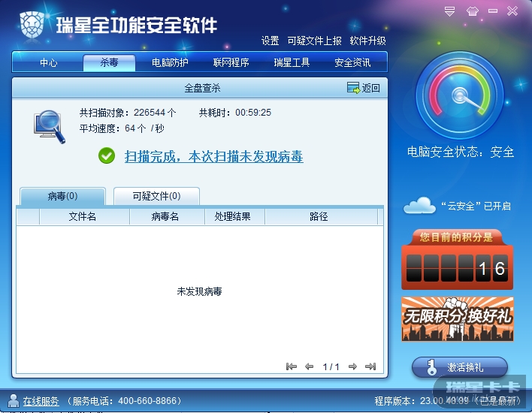Click the “云安全”已开启 text
532x413 pixels.
tap(476, 206)
